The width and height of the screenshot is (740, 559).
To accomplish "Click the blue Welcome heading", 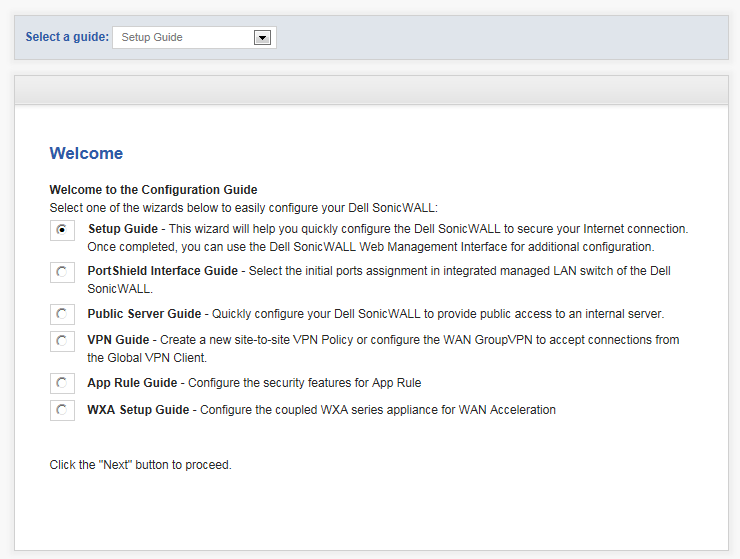I will point(86,153).
